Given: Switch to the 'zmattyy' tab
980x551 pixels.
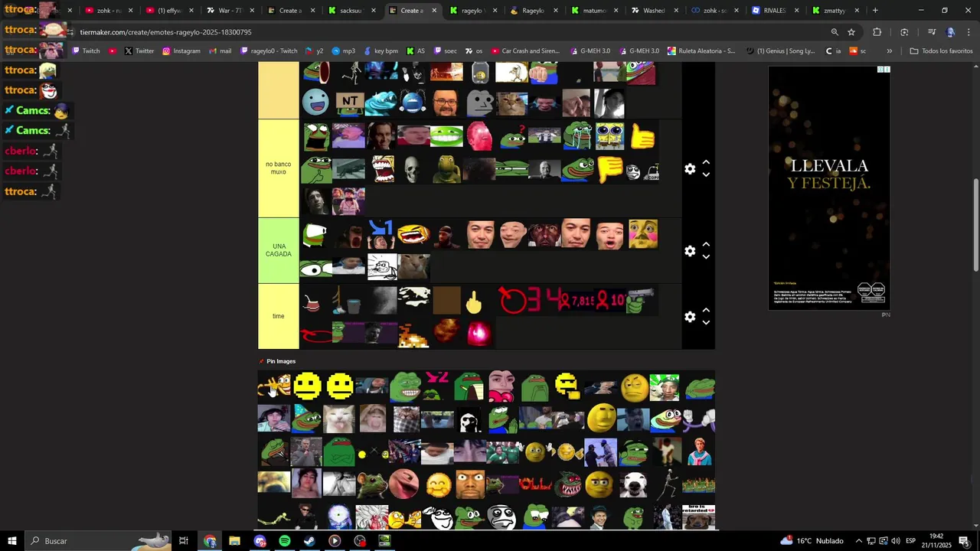Looking at the screenshot, I should click(x=835, y=11).
